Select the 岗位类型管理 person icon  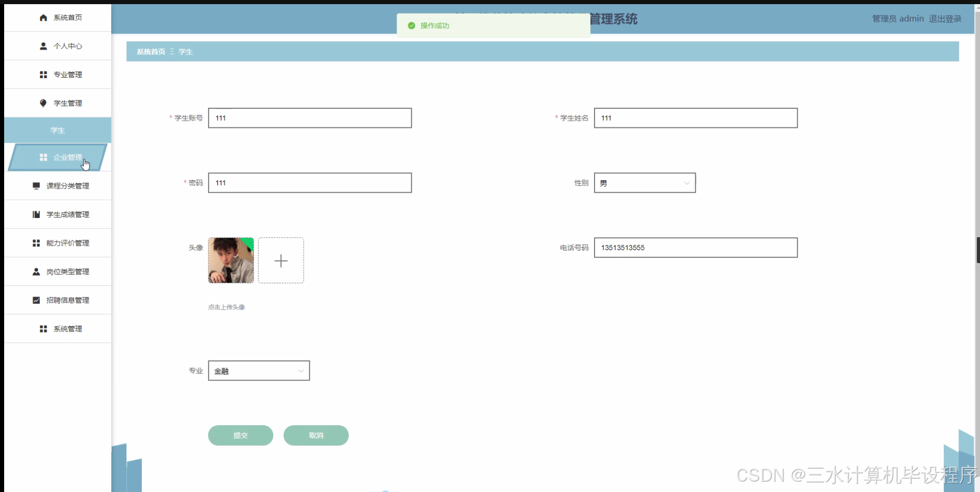pyautogui.click(x=36, y=271)
